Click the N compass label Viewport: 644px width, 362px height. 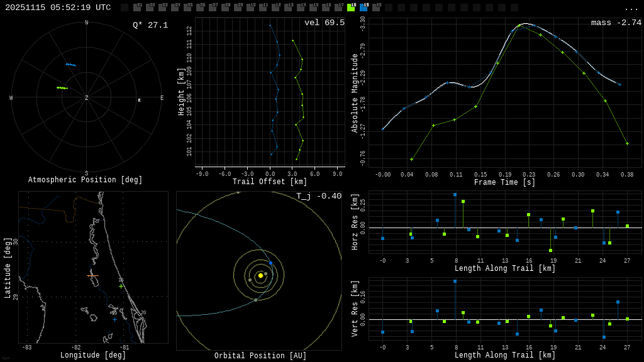point(86,23)
